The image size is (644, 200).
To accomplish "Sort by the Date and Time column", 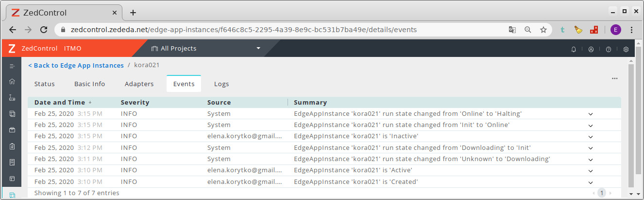I will (60, 103).
